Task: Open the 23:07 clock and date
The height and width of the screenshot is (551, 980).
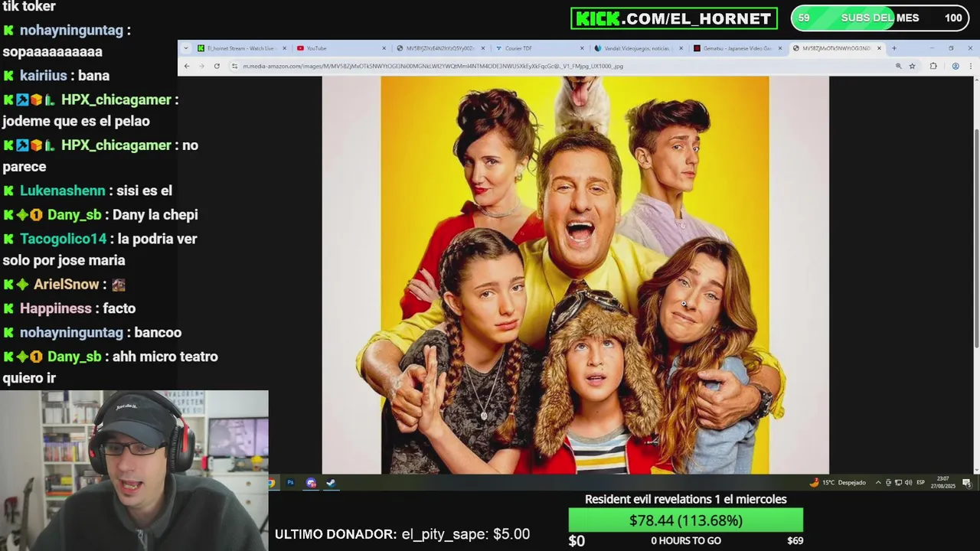Action: (943, 483)
